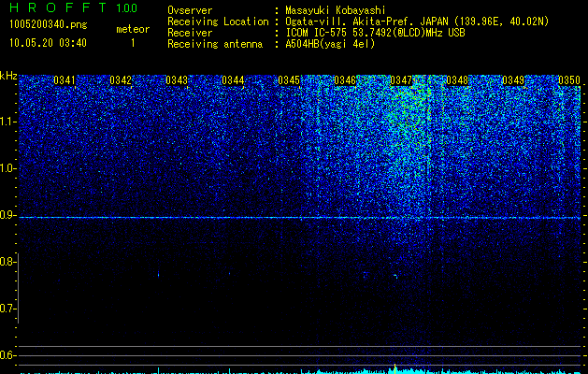588x374 pixels.
Task: Select the 0344 time marker
Action: [x=233, y=80]
